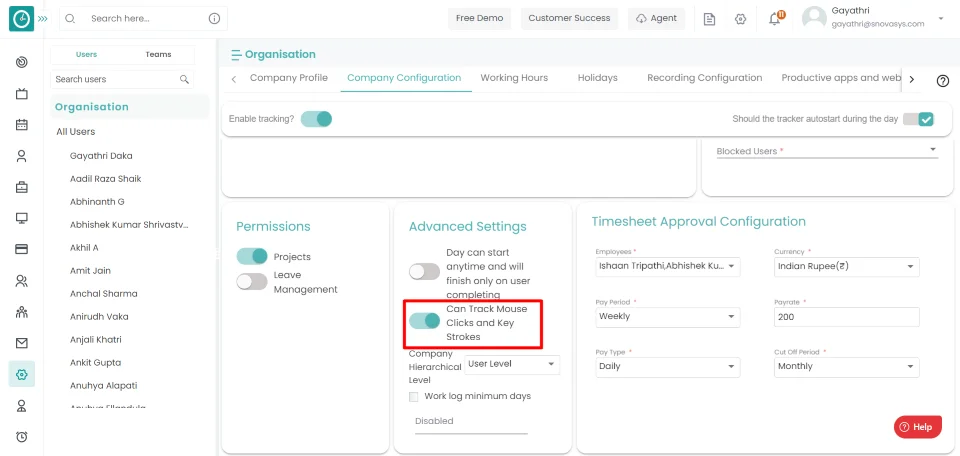Open the Pay Period dropdown

(x=666, y=317)
